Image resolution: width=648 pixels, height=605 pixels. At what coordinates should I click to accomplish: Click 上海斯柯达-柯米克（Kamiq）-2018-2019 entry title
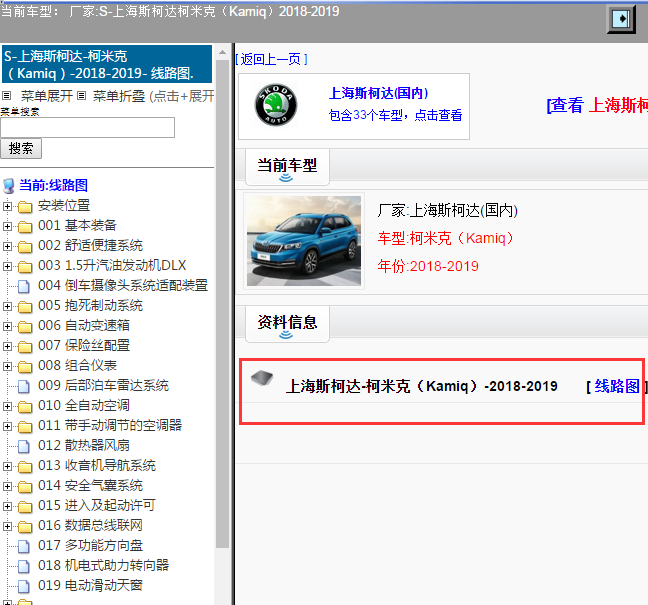(x=421, y=386)
